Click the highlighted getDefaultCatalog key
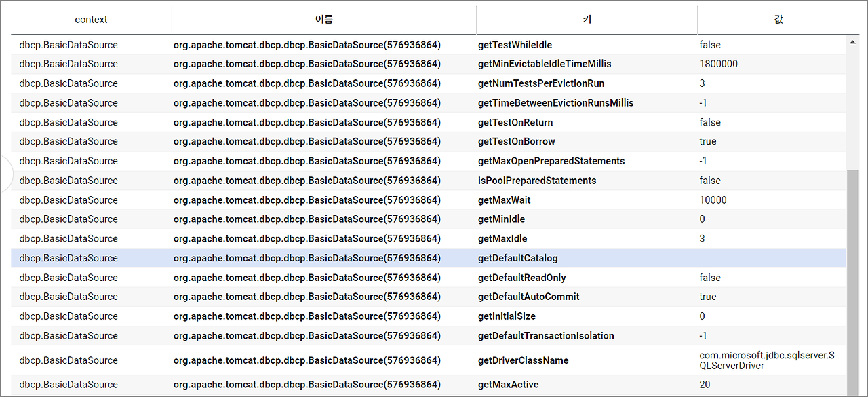 (518, 259)
